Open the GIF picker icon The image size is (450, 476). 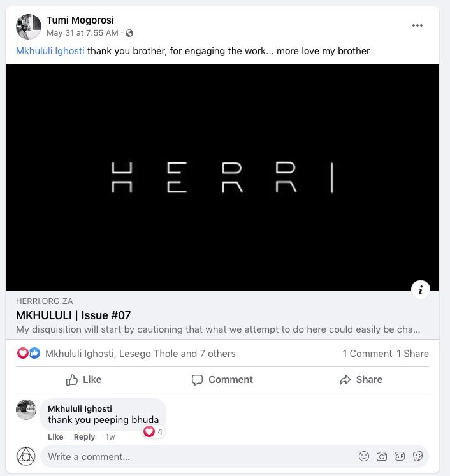click(400, 456)
